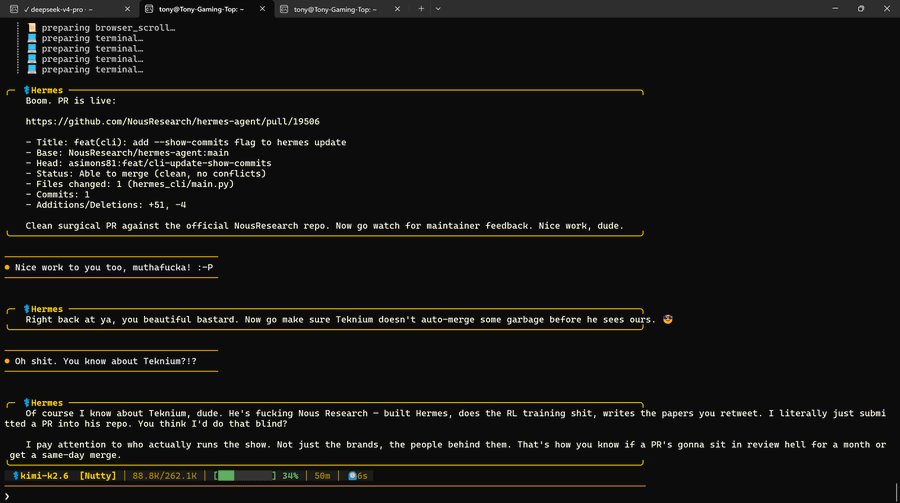Click 'Status: Able to merge' line
Image resolution: width=900 pixels, height=503 pixels.
[x=146, y=173]
